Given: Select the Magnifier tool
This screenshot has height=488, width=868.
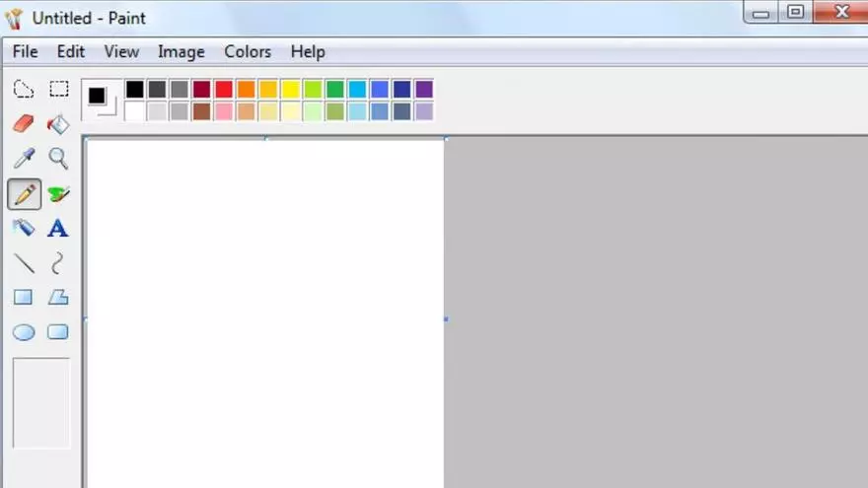Looking at the screenshot, I should click(x=59, y=159).
